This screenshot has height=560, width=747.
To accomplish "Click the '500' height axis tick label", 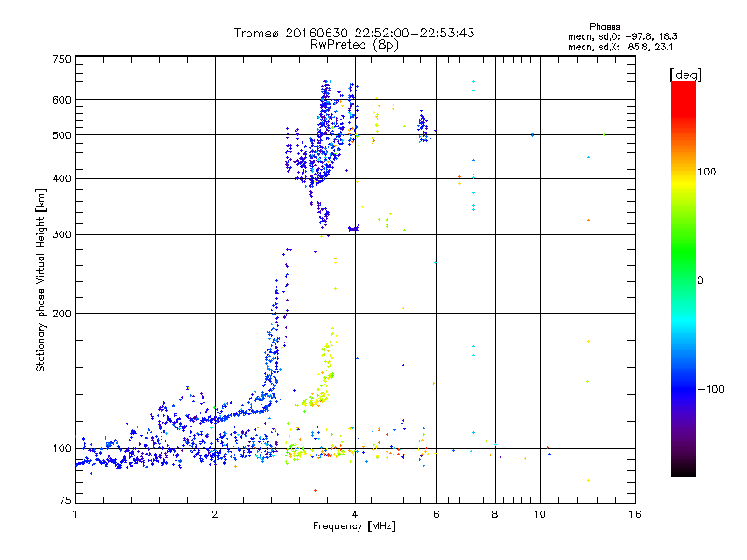I will [62, 135].
